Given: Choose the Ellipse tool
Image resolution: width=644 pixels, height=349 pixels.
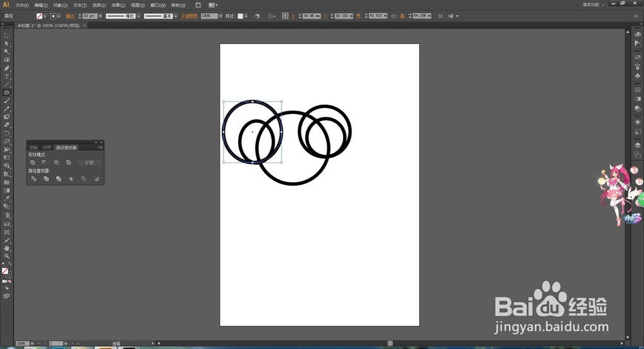Looking at the screenshot, I should tap(6, 93).
